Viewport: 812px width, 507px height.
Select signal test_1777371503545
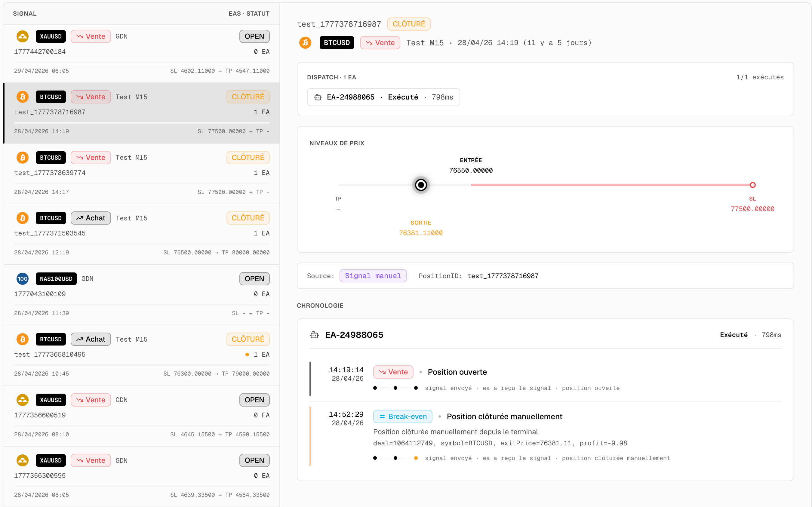click(x=50, y=233)
